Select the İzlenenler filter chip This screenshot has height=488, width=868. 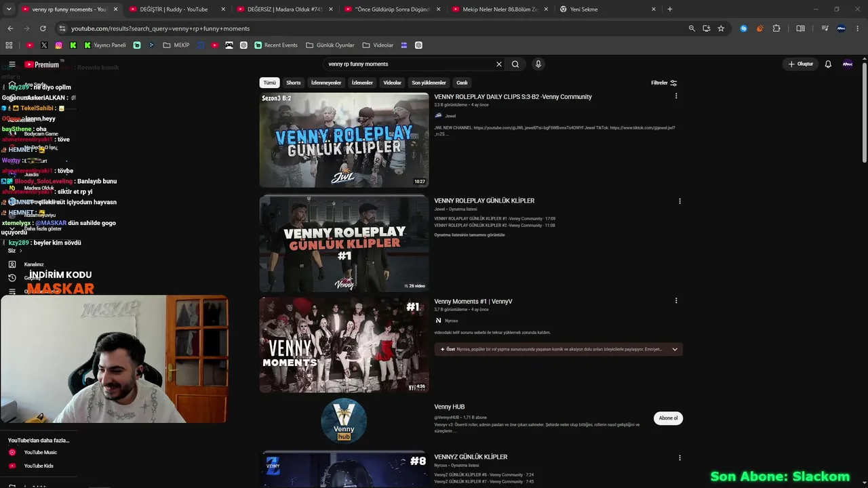[362, 83]
